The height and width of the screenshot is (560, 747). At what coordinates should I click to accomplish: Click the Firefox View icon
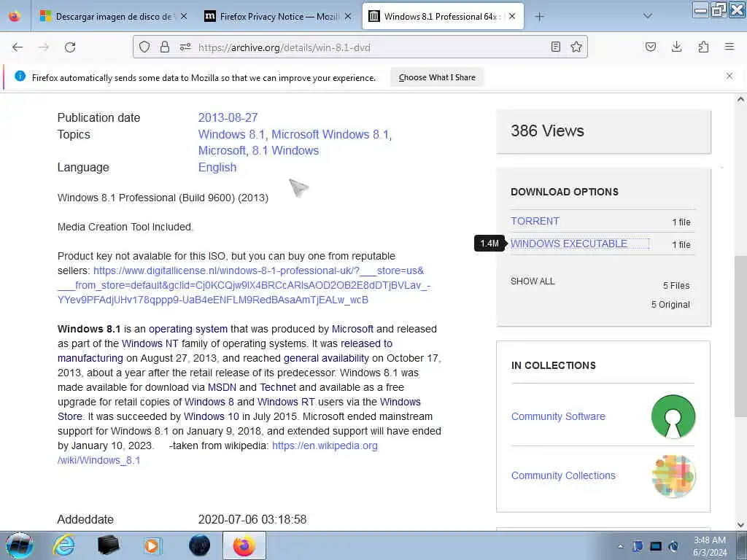(15, 16)
